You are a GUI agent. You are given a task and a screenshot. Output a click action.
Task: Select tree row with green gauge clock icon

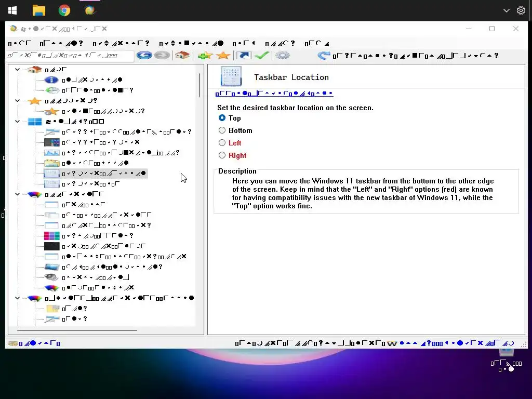click(x=89, y=90)
